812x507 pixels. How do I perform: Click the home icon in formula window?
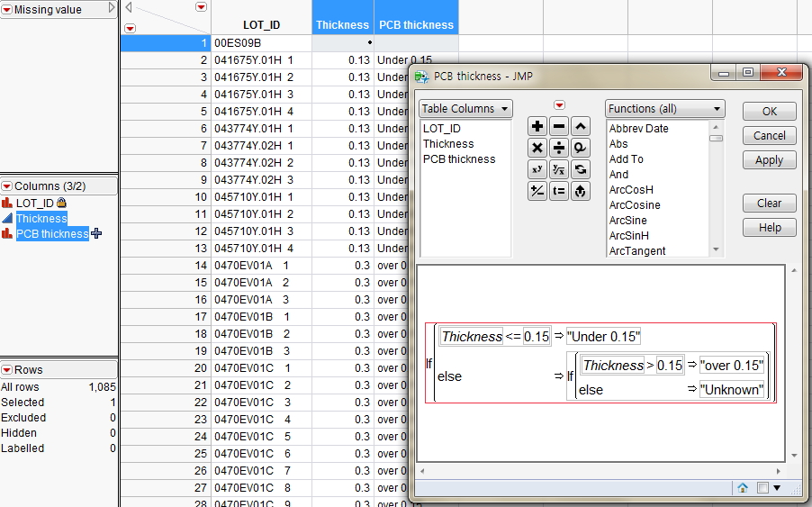coord(743,487)
